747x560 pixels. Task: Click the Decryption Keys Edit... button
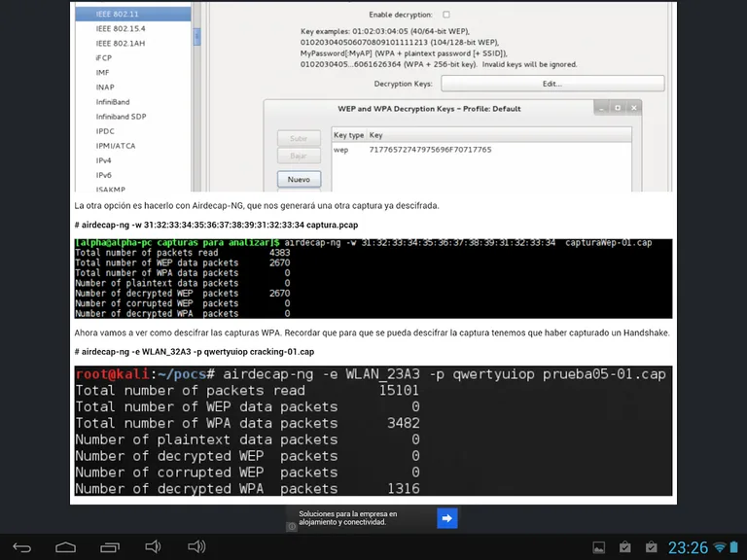(x=552, y=84)
